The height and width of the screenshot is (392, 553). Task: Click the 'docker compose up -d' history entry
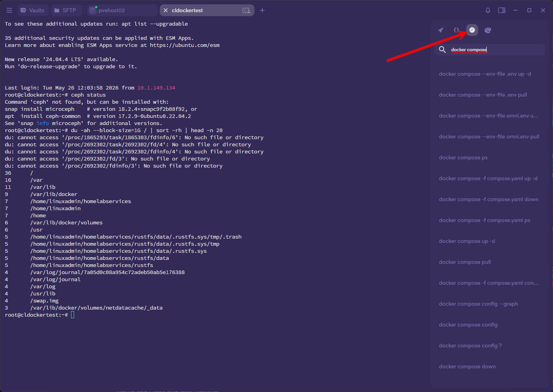click(x=490, y=241)
